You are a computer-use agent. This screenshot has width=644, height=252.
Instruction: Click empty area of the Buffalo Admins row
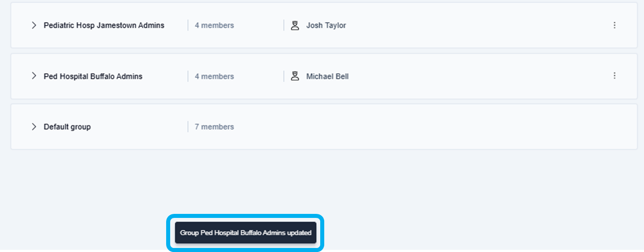[x=470, y=76]
